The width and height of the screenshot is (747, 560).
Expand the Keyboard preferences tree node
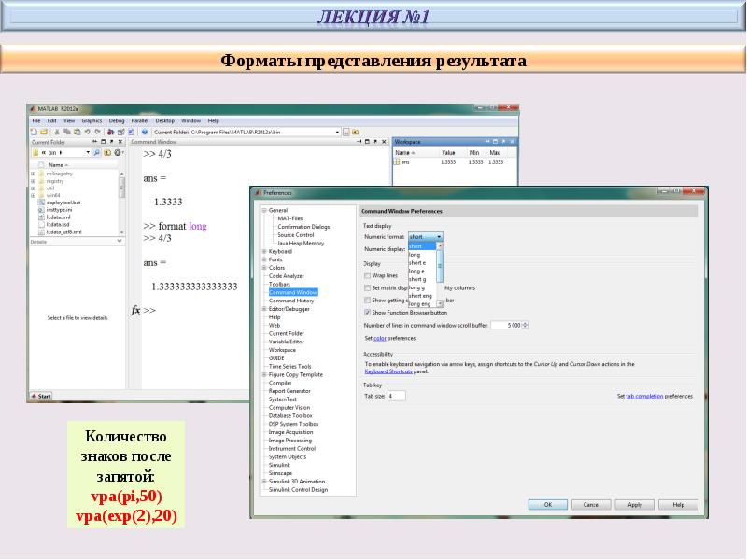265,251
